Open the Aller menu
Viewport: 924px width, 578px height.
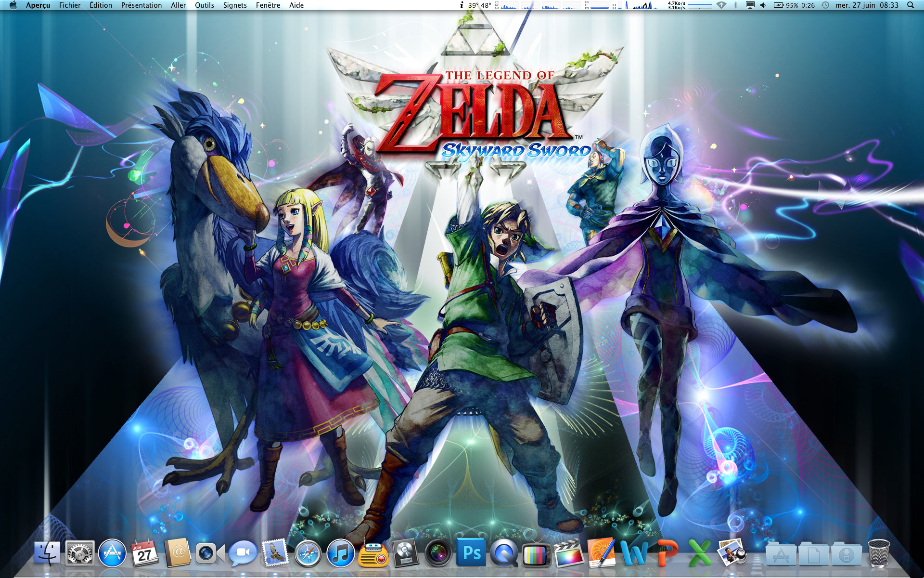pos(178,5)
